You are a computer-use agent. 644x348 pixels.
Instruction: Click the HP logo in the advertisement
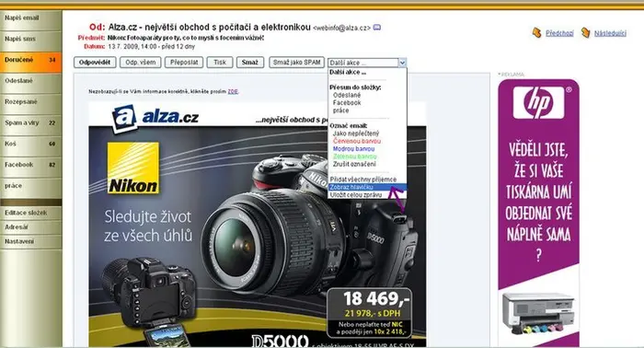click(x=538, y=103)
